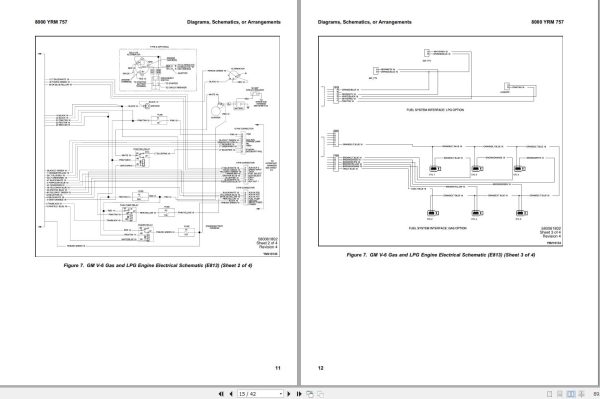Jump to the last page
Viewport: 600px width, 399px height.
point(299,394)
